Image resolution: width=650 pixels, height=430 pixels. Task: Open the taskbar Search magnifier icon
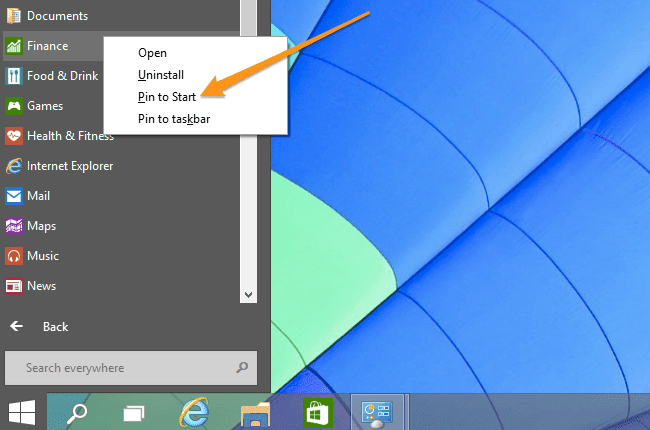[x=77, y=413]
